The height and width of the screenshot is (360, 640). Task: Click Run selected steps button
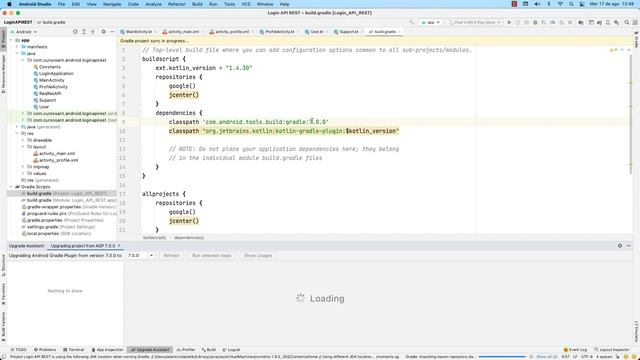[211, 256]
